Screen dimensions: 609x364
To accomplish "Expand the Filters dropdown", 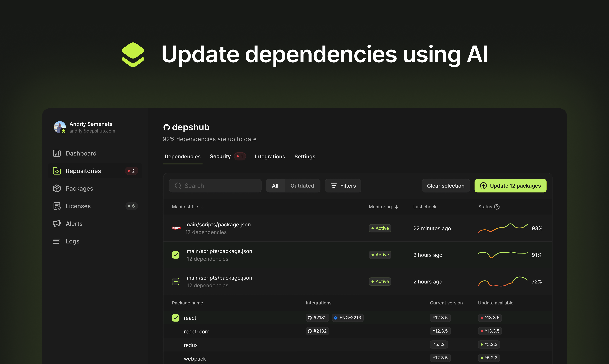I will pyautogui.click(x=343, y=186).
